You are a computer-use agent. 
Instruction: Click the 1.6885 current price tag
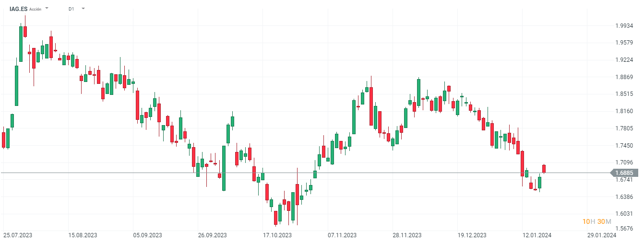[x=624, y=173]
